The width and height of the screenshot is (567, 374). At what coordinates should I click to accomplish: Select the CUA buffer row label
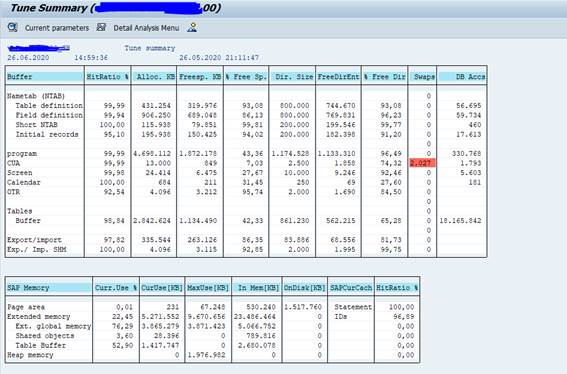pyautogui.click(x=13, y=163)
